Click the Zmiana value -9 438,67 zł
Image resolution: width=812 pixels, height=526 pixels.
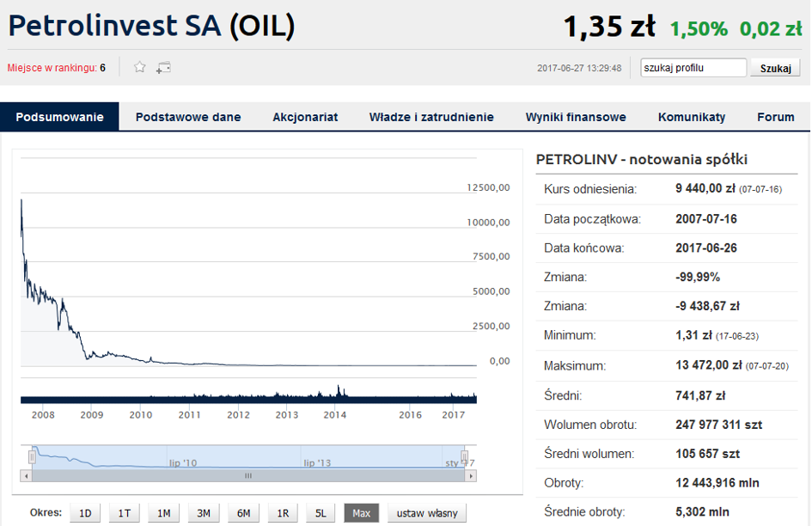[x=707, y=306]
